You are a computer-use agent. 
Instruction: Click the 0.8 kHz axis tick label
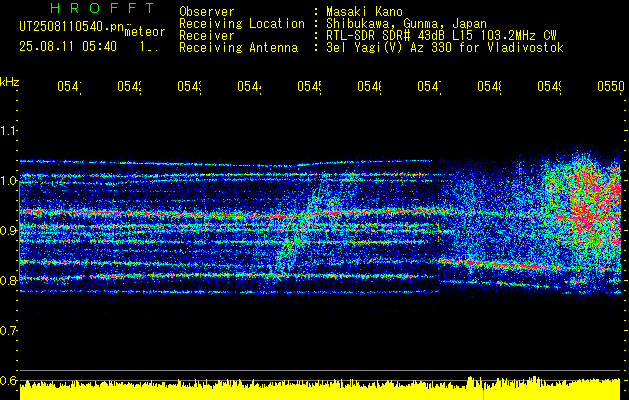point(8,280)
